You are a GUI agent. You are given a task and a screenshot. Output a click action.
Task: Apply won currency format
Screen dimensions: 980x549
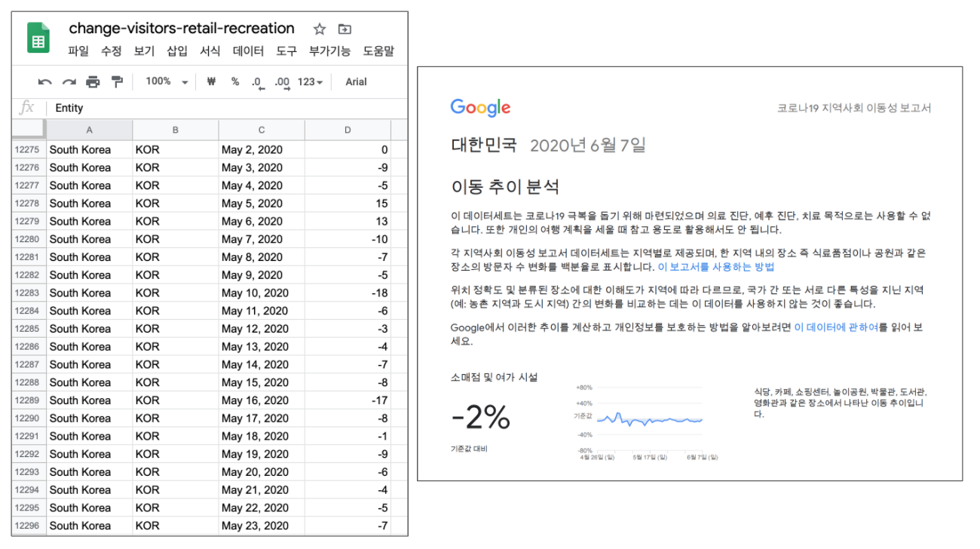pos(211,82)
